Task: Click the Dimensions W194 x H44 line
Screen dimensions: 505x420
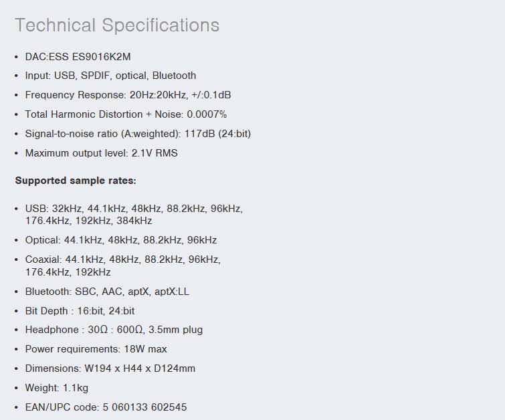Action: tap(110, 369)
